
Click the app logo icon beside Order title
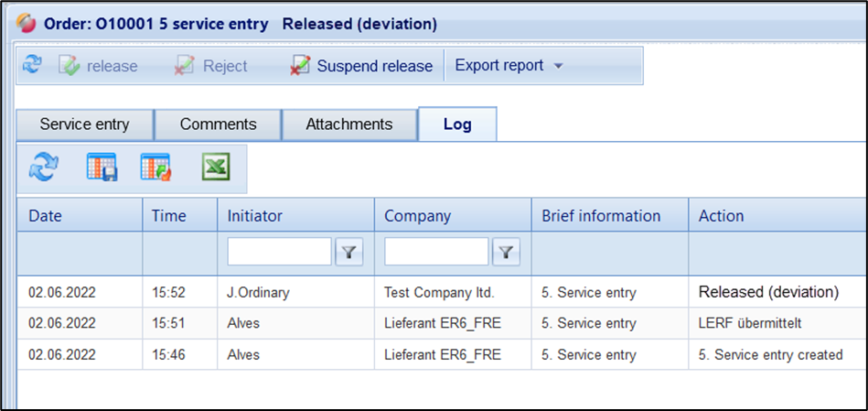coord(27,23)
